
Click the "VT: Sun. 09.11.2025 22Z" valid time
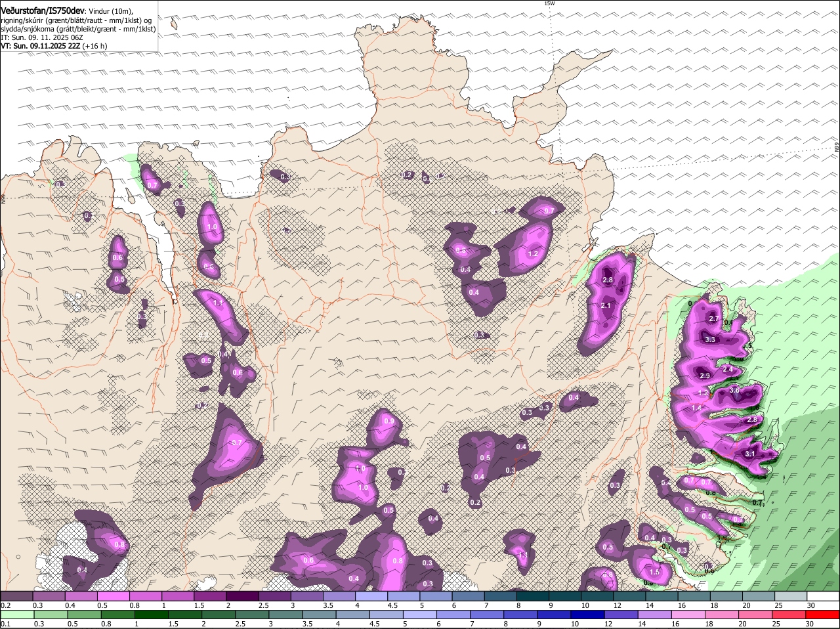pos(41,46)
